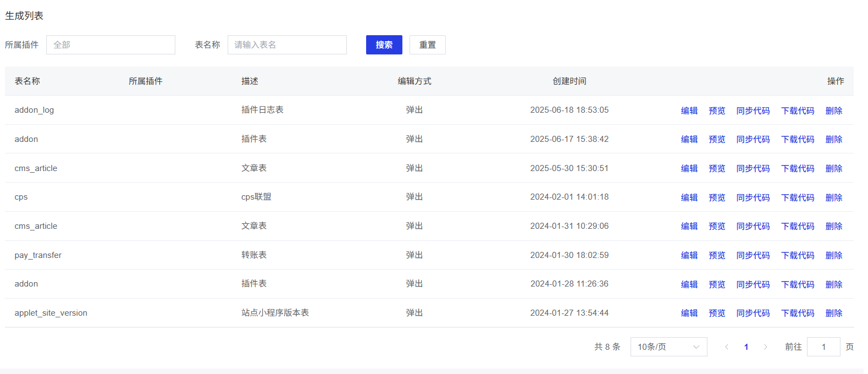Edit the addon_log table row
868x374 pixels.
pos(689,111)
